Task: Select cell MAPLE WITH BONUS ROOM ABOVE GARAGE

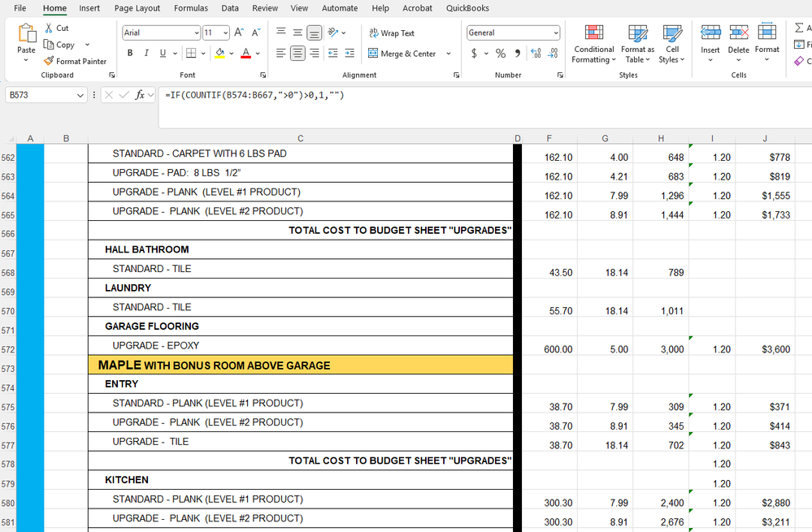Action: (301, 365)
